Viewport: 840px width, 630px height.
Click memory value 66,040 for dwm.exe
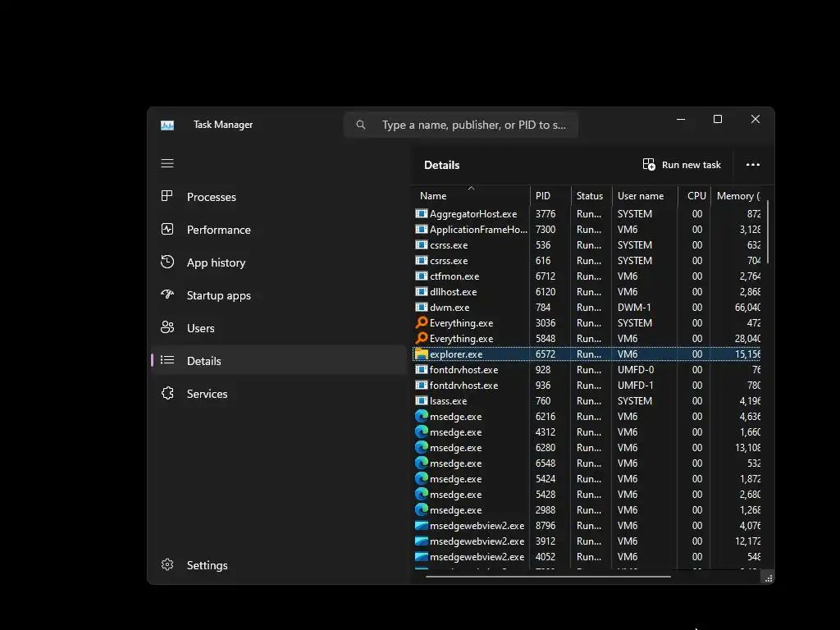click(747, 308)
